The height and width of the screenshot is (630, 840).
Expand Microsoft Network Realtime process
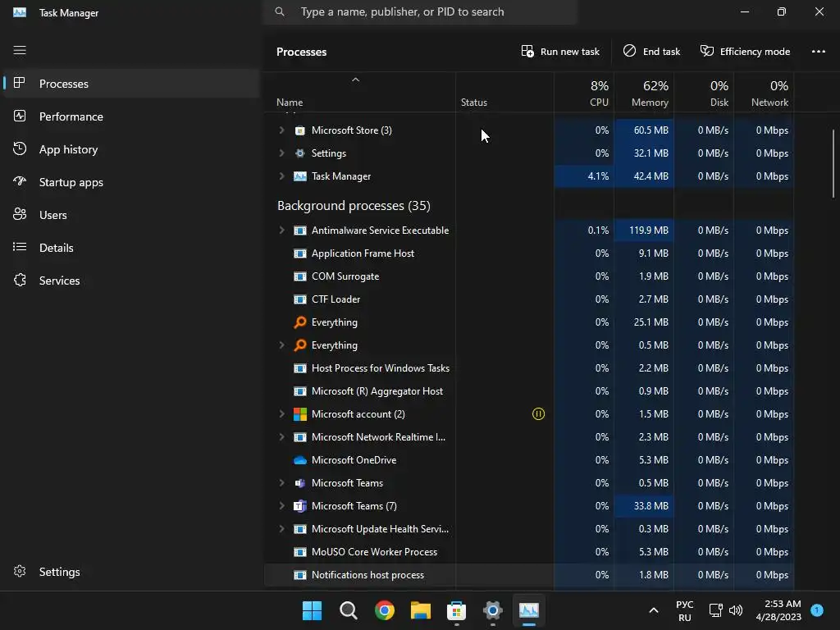(x=281, y=437)
